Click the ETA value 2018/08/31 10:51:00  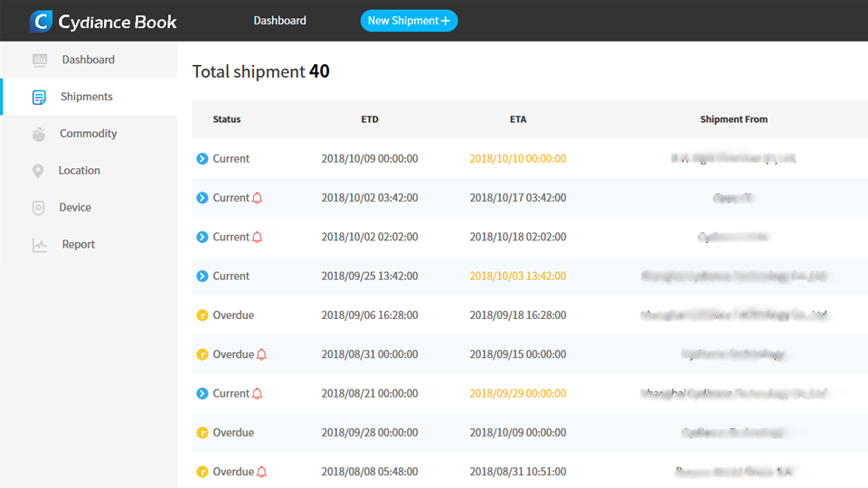[517, 472]
